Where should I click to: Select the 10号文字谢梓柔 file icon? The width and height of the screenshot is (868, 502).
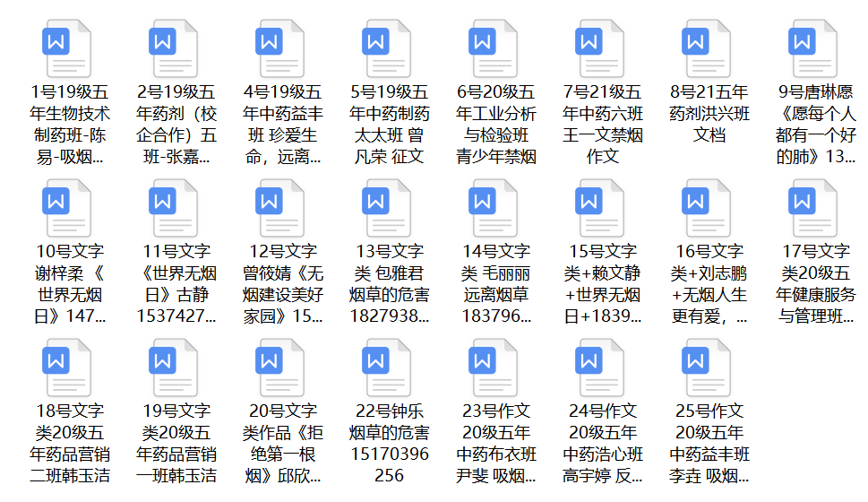(67, 208)
